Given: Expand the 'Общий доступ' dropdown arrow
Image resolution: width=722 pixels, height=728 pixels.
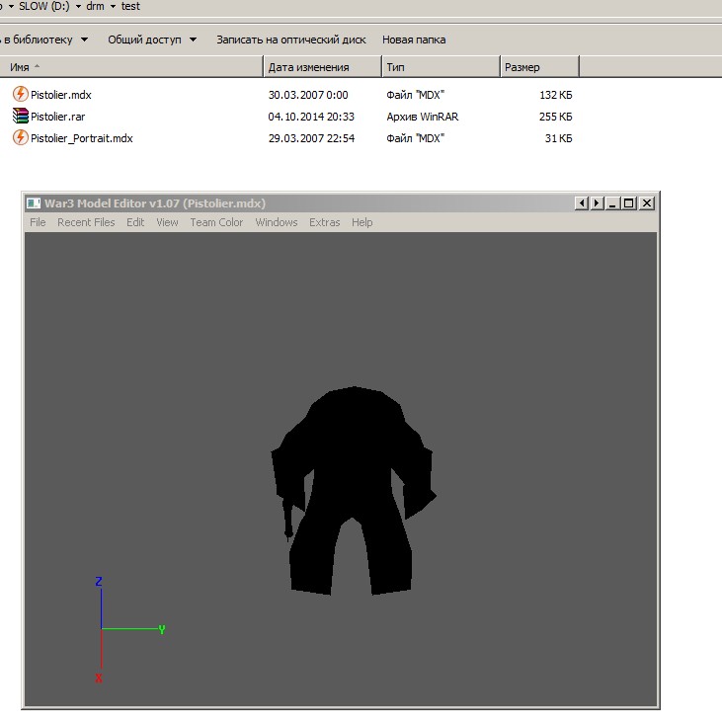Looking at the screenshot, I should click(194, 40).
